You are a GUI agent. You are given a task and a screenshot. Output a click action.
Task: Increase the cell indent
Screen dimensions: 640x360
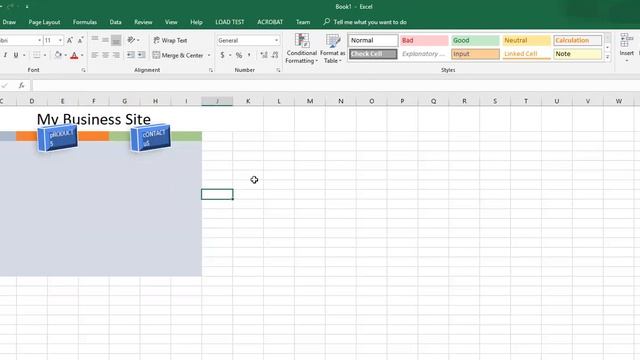coord(141,55)
